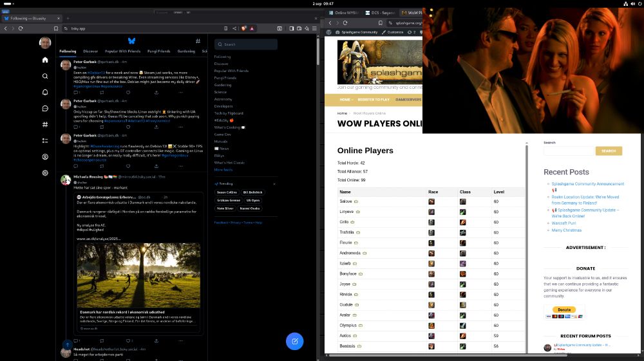Reload the bsky.app page

[x=21, y=28]
